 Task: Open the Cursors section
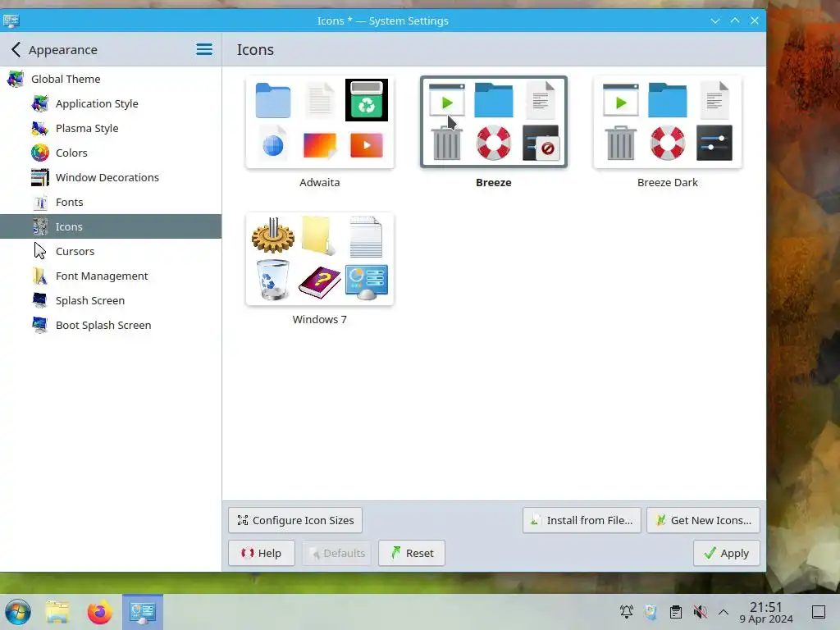[x=111, y=251]
